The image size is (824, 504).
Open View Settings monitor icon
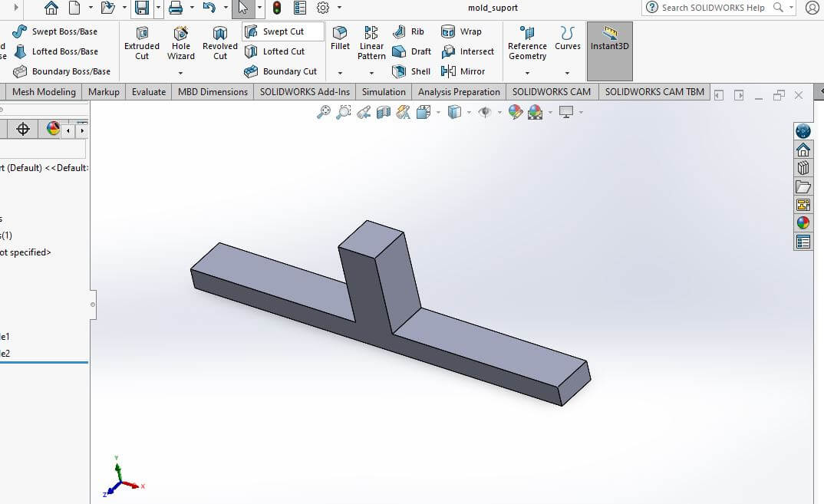coord(566,112)
